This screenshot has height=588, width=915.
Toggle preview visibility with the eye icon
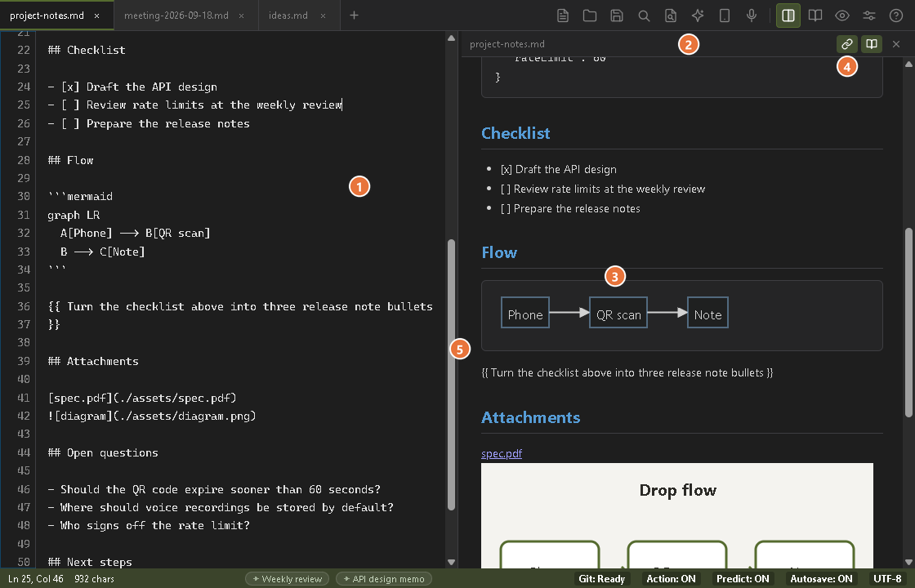coord(842,16)
